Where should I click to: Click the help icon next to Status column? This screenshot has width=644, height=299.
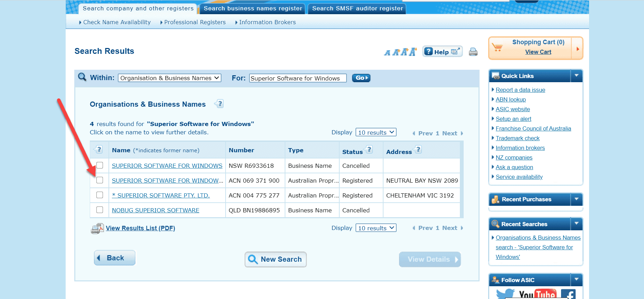click(x=369, y=149)
